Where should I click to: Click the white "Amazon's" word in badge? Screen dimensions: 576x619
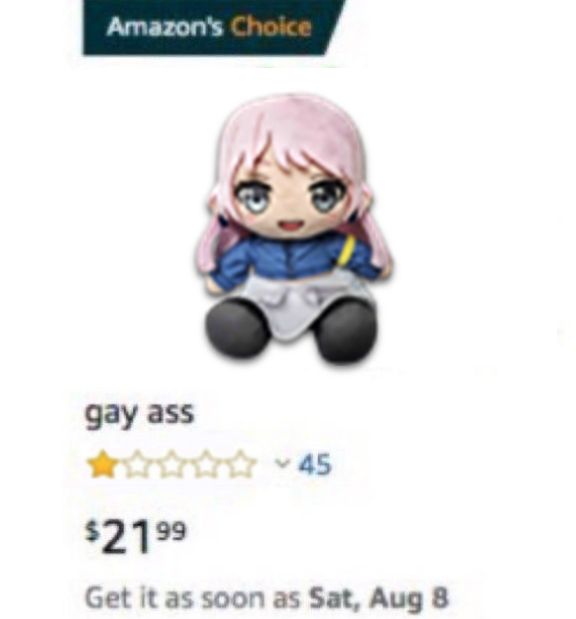pos(165,27)
